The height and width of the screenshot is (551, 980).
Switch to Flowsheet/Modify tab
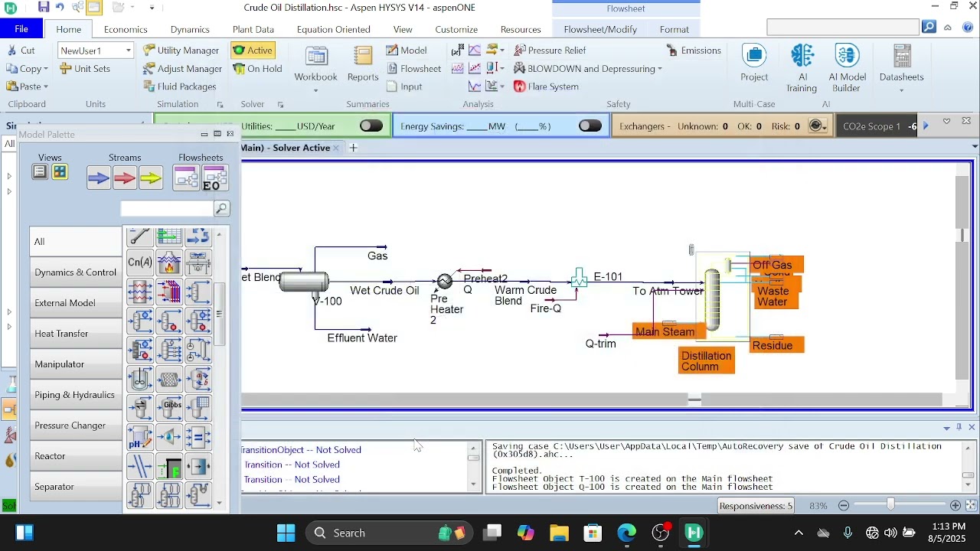(x=600, y=29)
